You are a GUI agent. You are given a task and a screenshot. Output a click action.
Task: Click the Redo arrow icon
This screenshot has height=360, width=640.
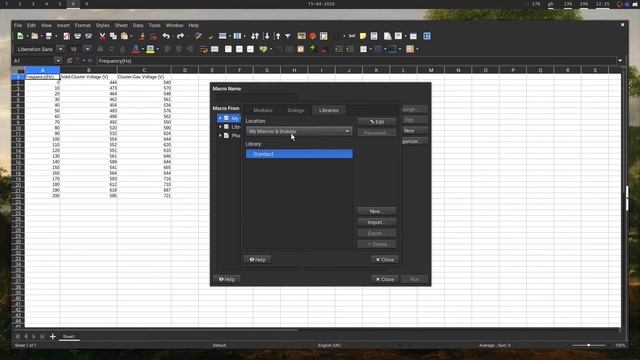[x=180, y=36]
